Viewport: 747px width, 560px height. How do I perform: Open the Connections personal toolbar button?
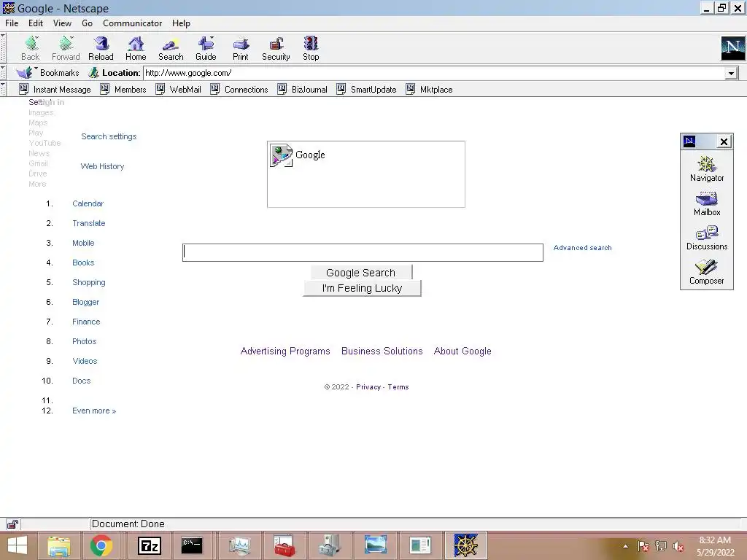pyautogui.click(x=239, y=89)
